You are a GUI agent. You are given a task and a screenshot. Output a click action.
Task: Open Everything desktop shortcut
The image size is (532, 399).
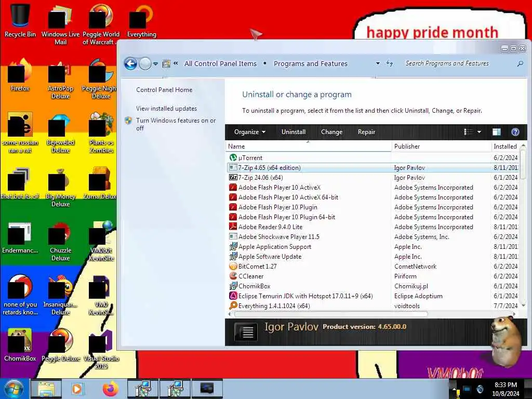click(x=141, y=20)
